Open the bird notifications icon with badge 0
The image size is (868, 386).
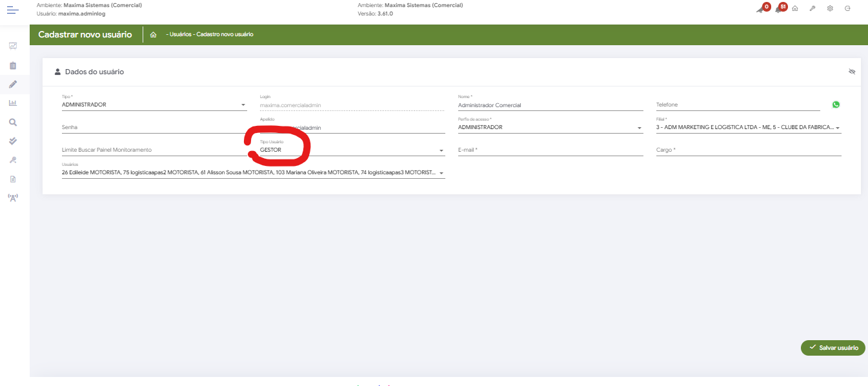[x=763, y=8]
